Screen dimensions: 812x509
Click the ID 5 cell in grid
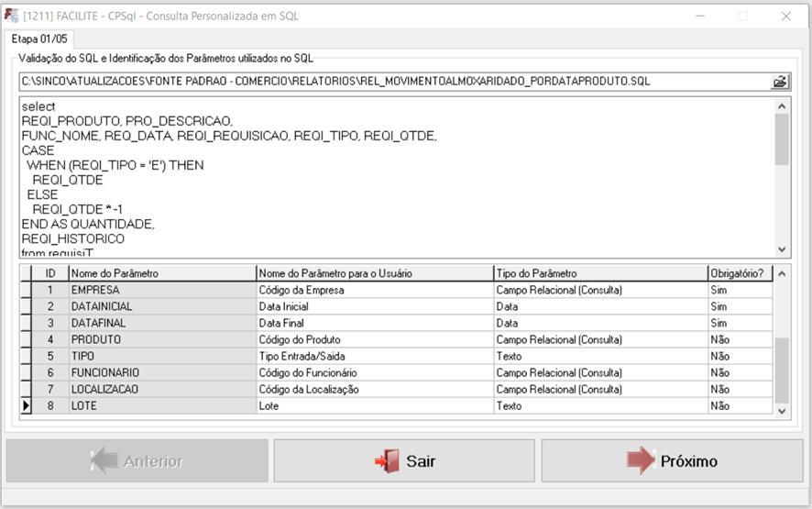click(x=50, y=356)
